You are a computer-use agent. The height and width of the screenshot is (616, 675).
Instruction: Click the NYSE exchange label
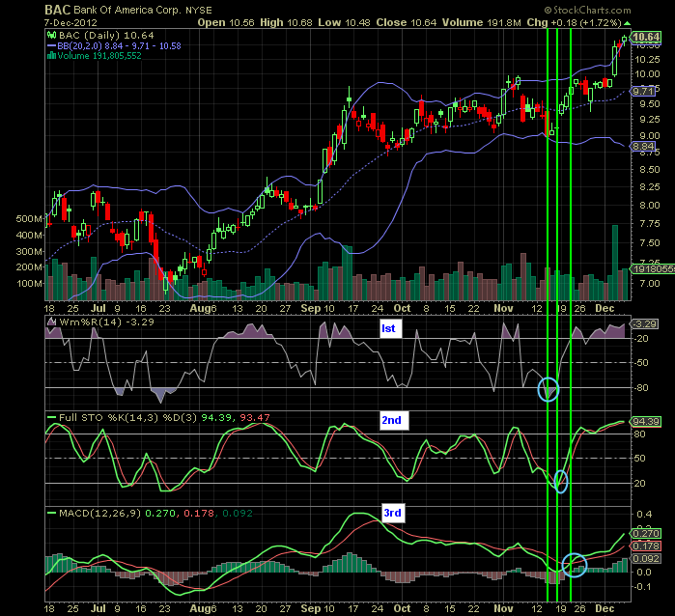[x=199, y=10]
